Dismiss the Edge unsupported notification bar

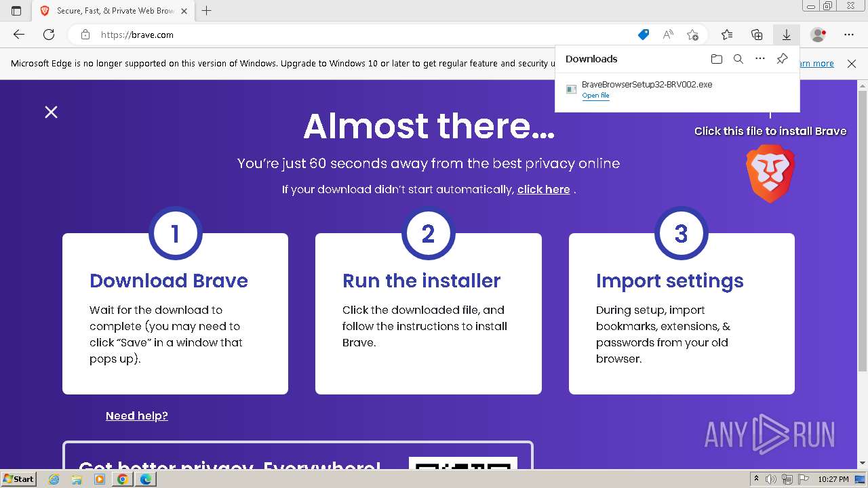click(x=852, y=64)
